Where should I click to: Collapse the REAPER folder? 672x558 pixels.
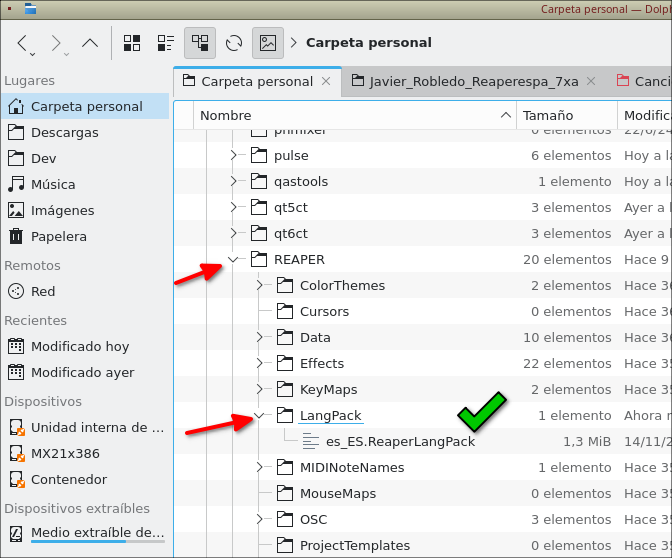pos(233,259)
